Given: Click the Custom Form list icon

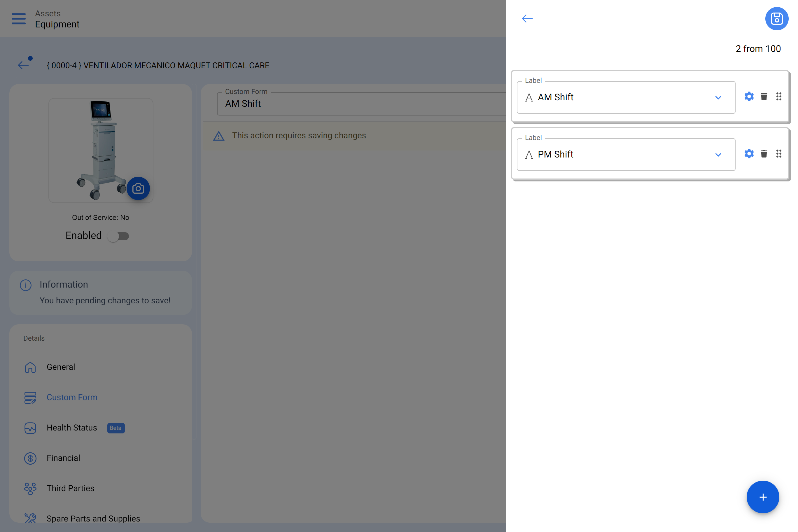Looking at the screenshot, I should coord(30,398).
